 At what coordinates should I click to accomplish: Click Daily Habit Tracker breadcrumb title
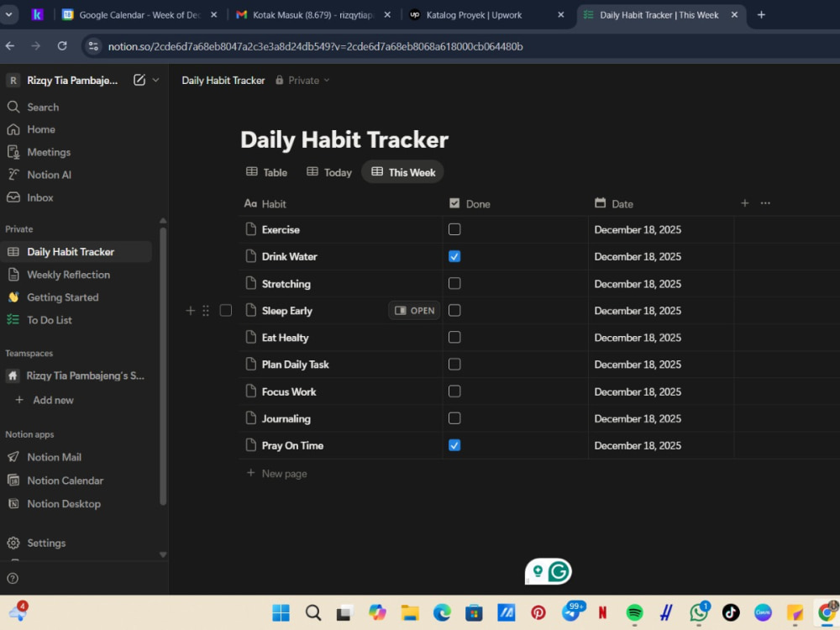click(223, 81)
